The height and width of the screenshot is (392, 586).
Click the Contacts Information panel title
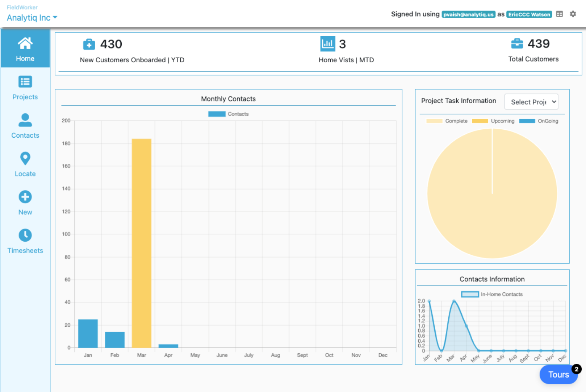492,279
